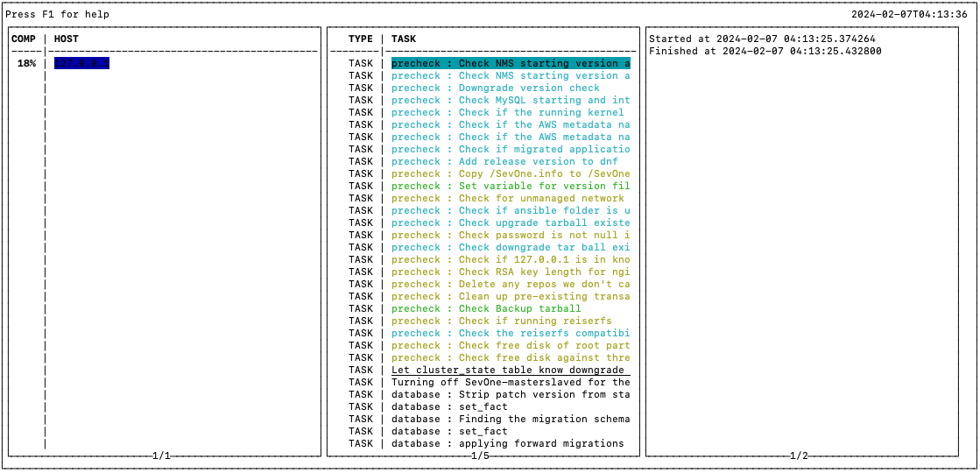Click the task pane 1/5 page indicator

click(480, 456)
